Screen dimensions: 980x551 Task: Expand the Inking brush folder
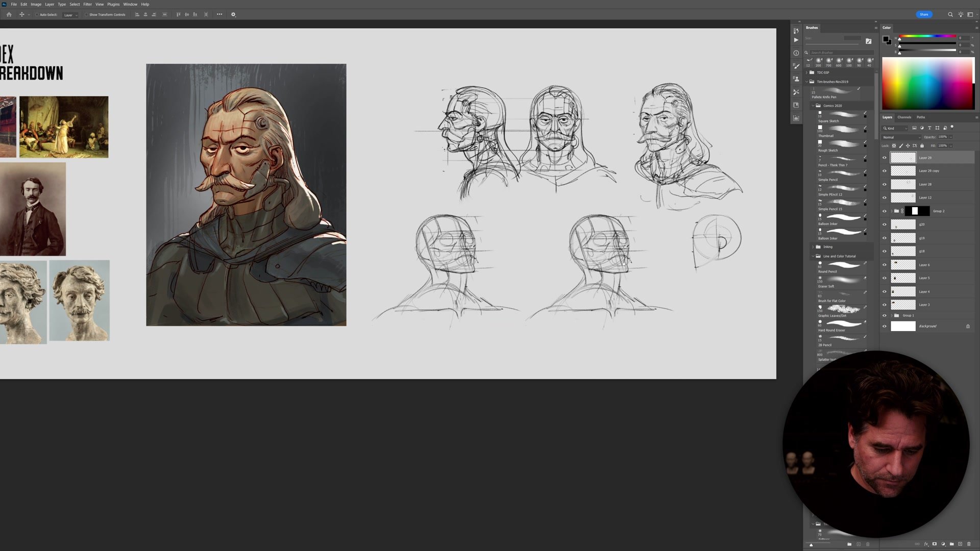[813, 247]
